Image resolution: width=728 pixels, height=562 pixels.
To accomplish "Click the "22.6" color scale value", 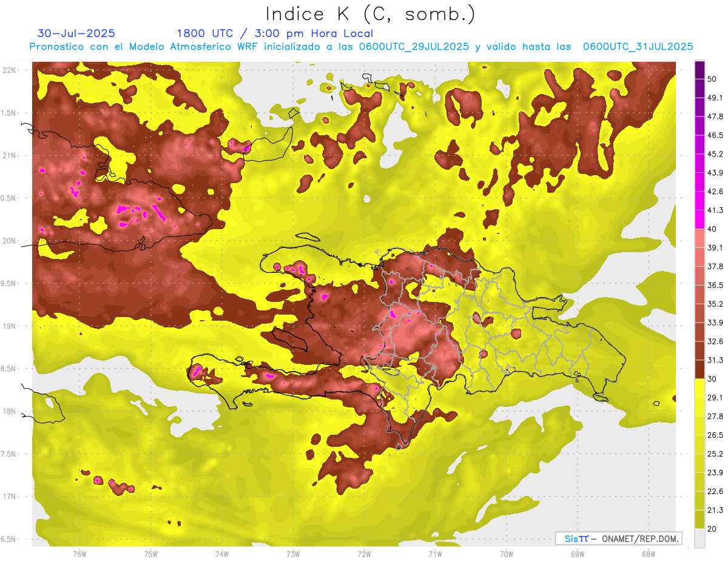I will 715,492.
